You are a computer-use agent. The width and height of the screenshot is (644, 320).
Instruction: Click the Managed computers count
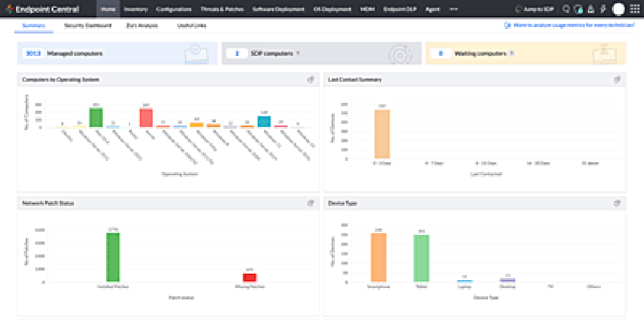pos(33,53)
